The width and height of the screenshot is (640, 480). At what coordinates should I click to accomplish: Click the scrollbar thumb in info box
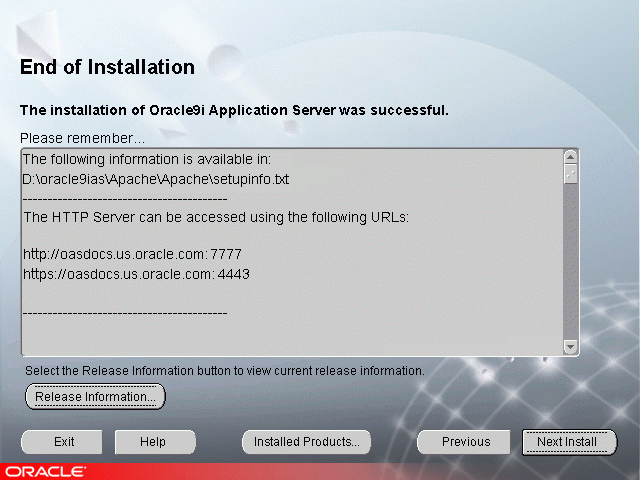[x=570, y=174]
